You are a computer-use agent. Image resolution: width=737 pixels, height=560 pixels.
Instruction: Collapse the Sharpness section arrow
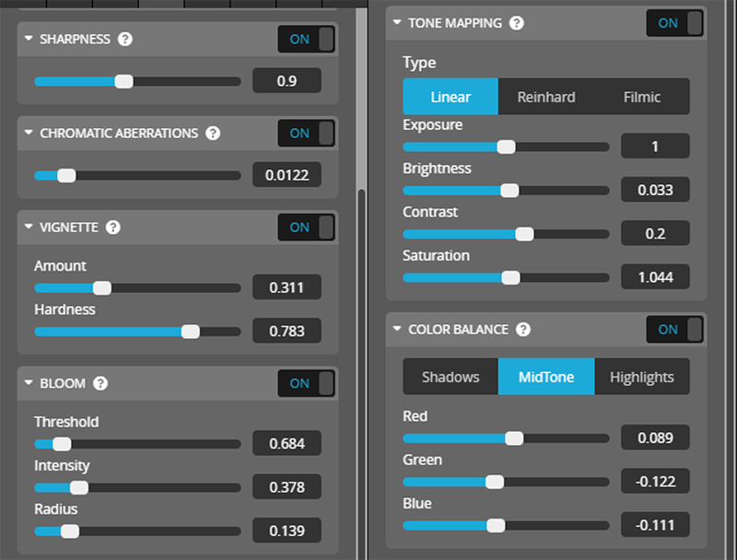(29, 40)
